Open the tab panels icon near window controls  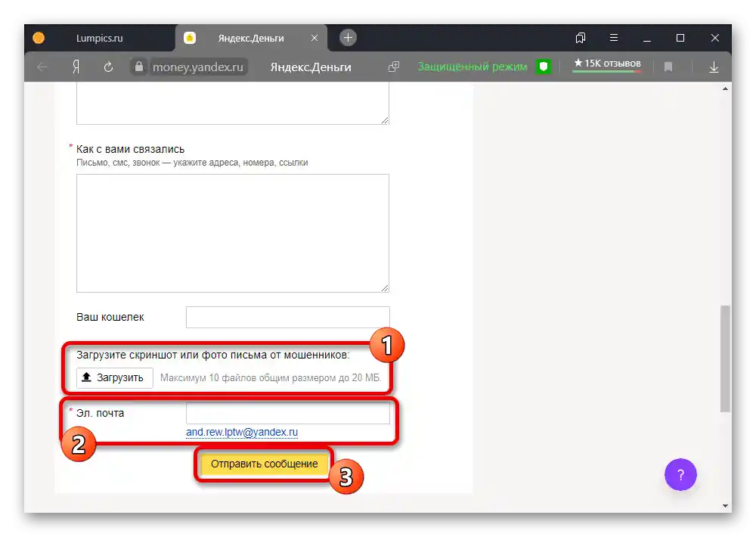click(x=581, y=38)
